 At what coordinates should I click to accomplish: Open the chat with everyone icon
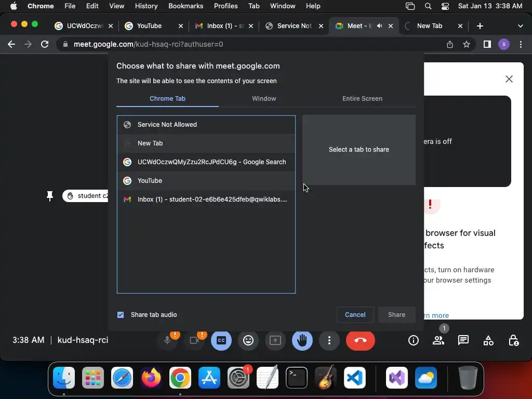[463, 340]
